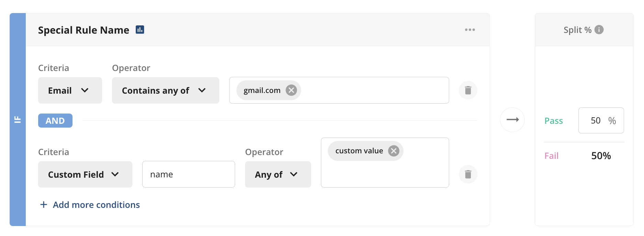The image size is (644, 236).
Task: Focus the custom field name input
Action: [189, 174]
